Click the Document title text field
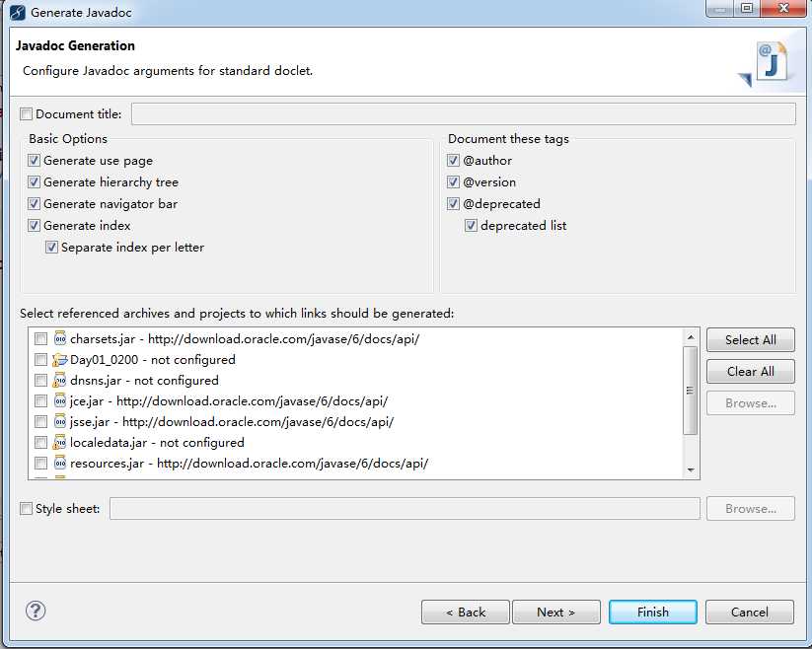This screenshot has height=649, width=812. [464, 113]
